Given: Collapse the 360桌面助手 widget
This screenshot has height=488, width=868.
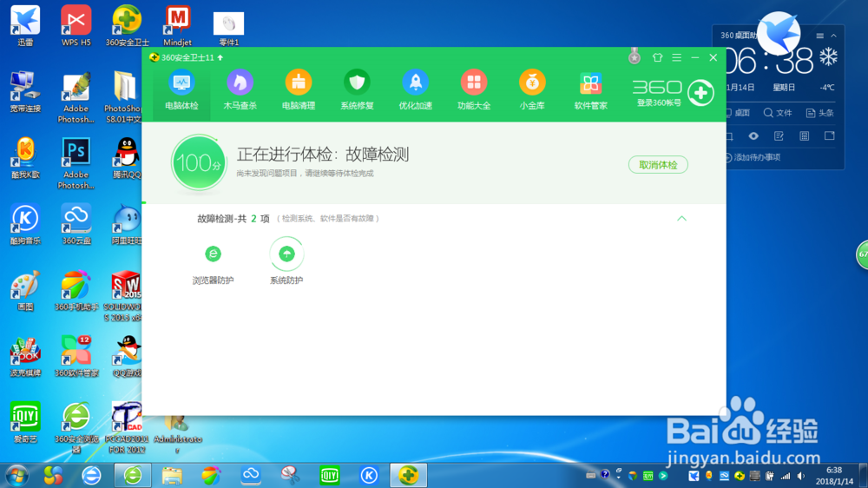Looking at the screenshot, I should 833,36.
